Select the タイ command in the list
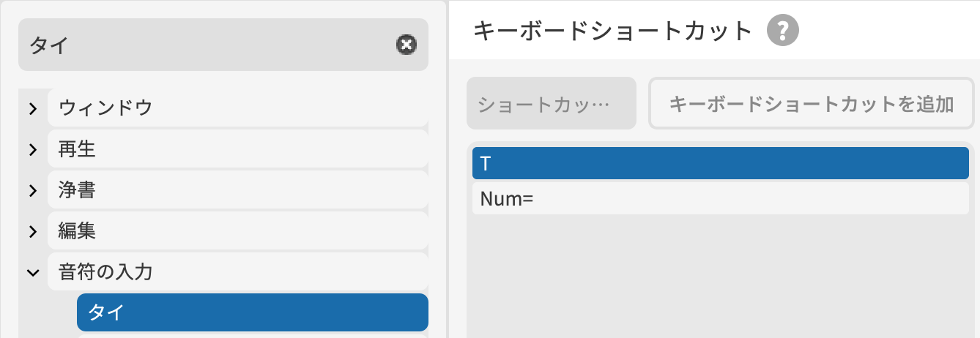Screen dimensions: 980x338 point(252,312)
